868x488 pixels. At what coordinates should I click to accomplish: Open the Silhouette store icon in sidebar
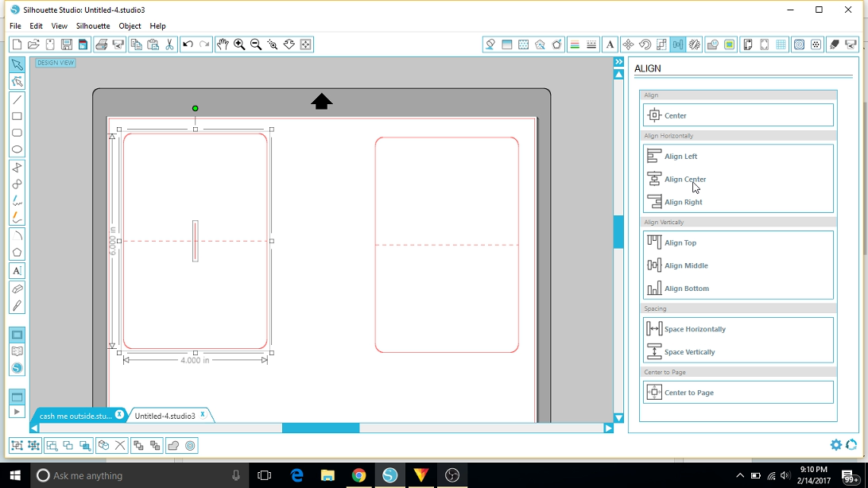coord(17,368)
